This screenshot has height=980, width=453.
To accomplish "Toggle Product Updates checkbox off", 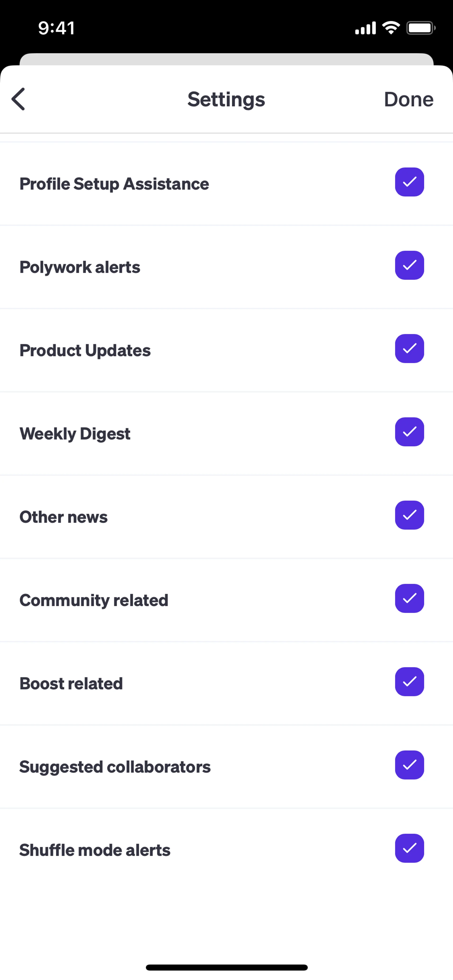I will coord(409,349).
